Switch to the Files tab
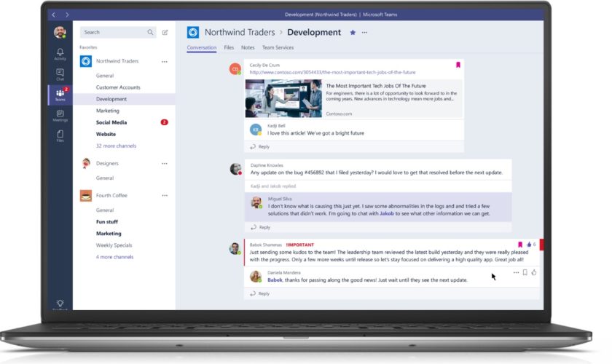 (x=229, y=47)
